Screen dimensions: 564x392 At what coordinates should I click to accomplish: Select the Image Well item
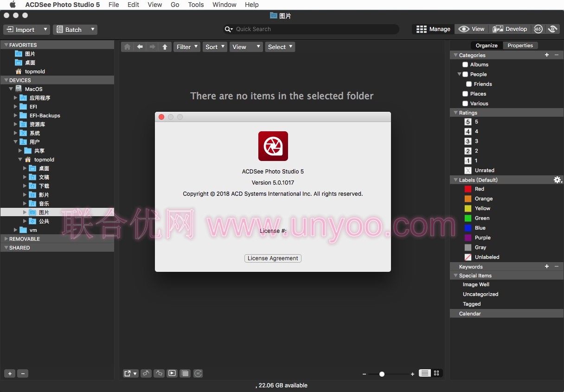click(x=476, y=284)
